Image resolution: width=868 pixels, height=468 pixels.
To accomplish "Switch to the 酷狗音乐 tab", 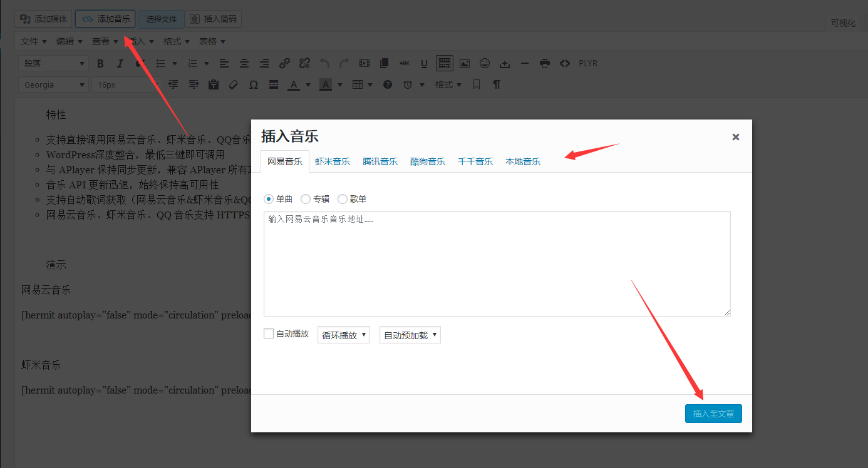I will tap(428, 161).
